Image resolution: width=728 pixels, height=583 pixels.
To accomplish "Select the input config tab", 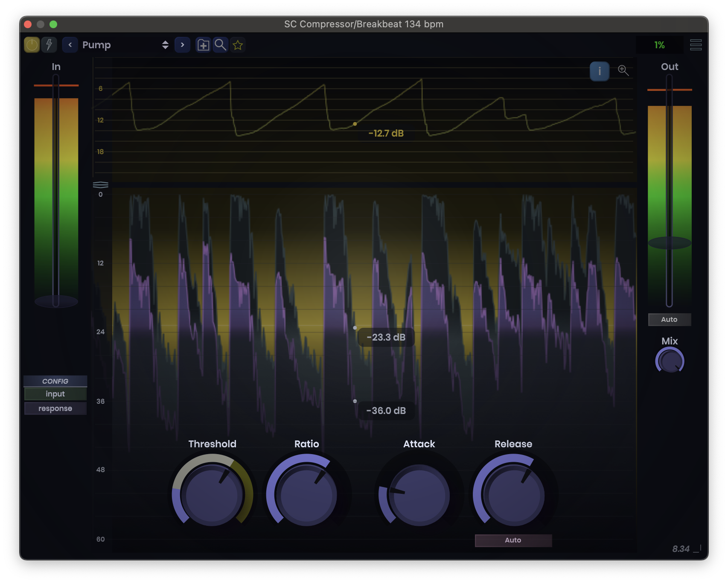I will 55,394.
